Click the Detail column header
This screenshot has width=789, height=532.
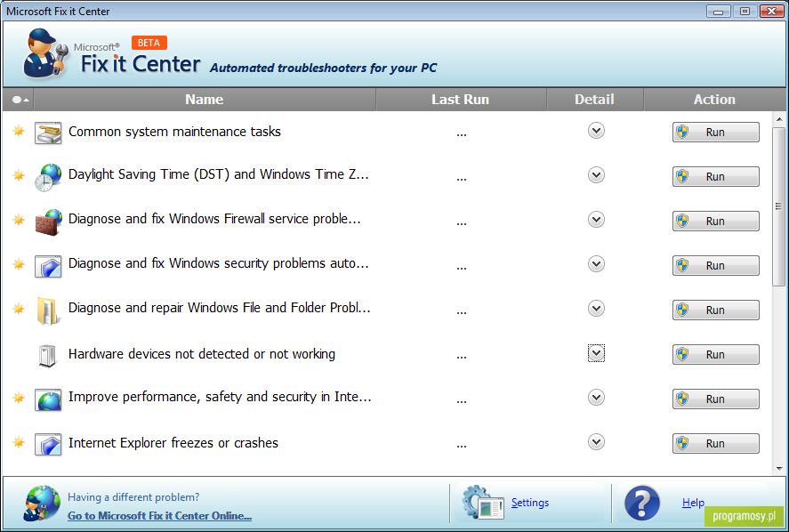coord(595,100)
